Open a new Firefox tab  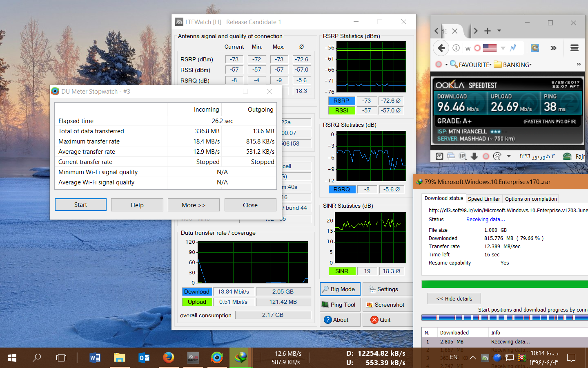[488, 31]
